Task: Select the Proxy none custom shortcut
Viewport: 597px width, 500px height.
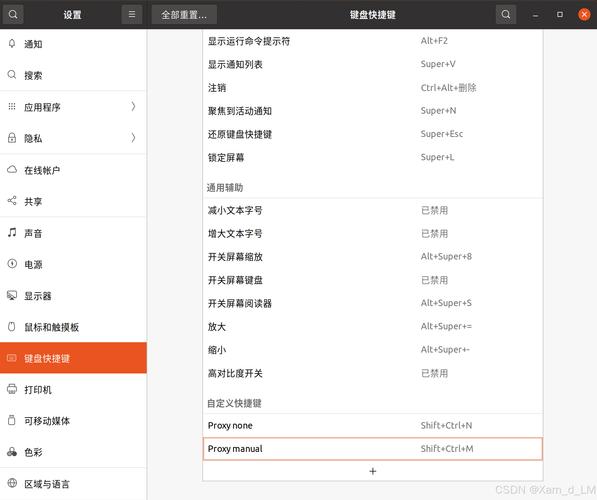Action: pyautogui.click(x=373, y=425)
